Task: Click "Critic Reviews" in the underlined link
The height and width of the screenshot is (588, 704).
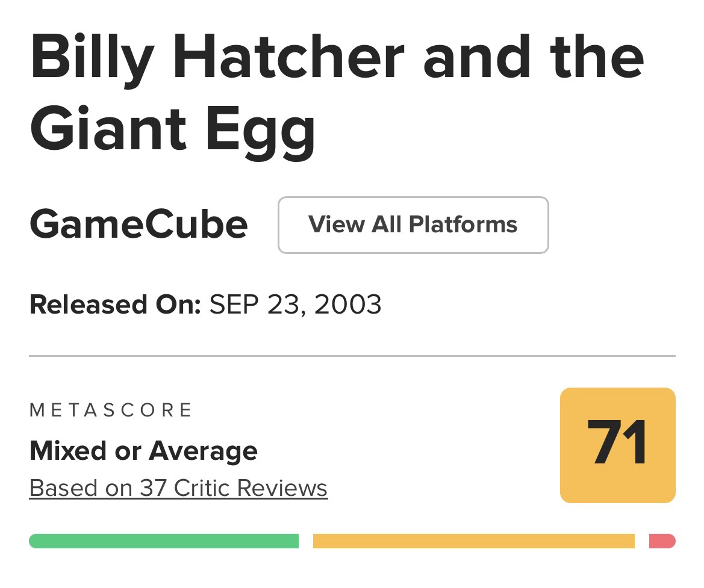Action: 251,488
